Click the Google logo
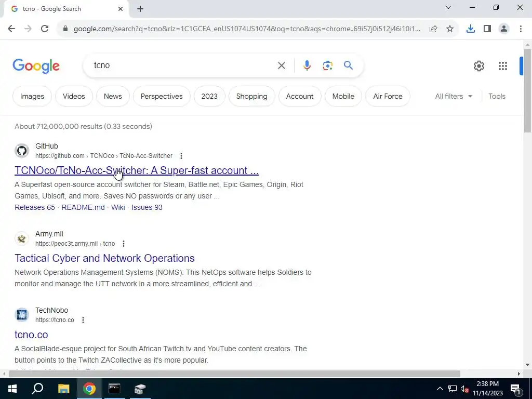Screen dimensions: 532x399 click(36, 66)
